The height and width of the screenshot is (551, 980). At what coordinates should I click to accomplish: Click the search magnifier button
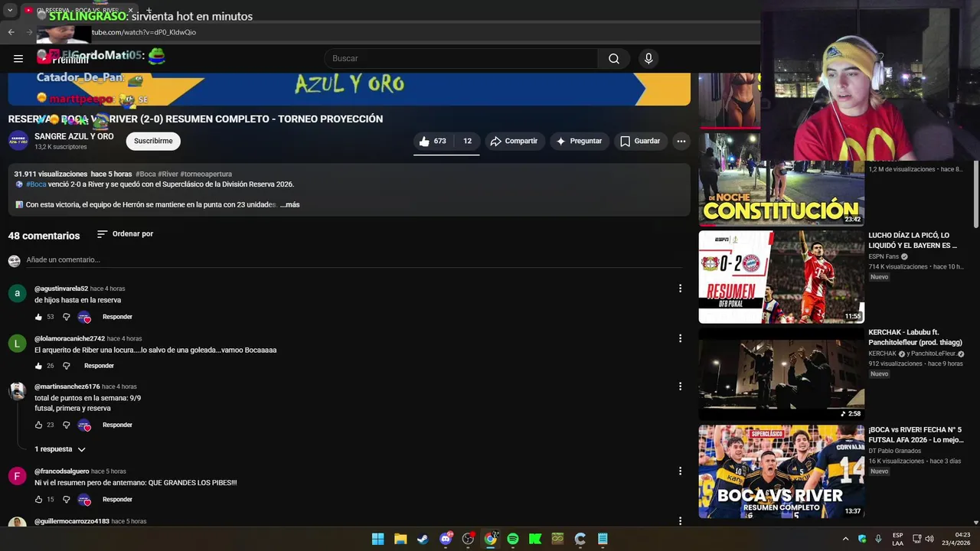coord(614,58)
